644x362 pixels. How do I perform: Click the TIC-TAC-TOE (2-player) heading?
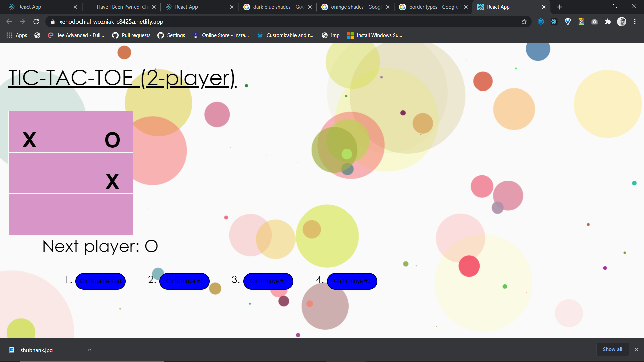click(123, 78)
